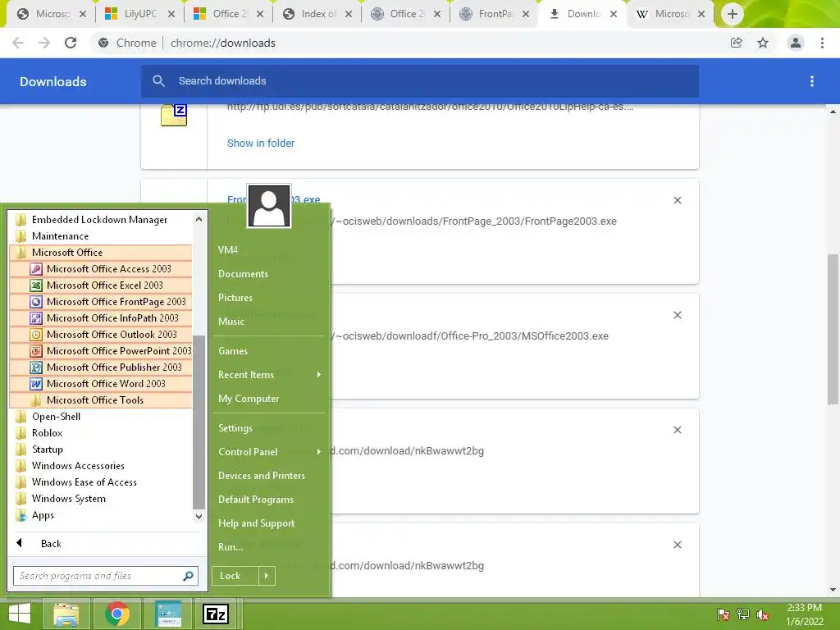The image size is (840, 630).
Task: Switch to the FrontPa tab
Action: point(495,14)
